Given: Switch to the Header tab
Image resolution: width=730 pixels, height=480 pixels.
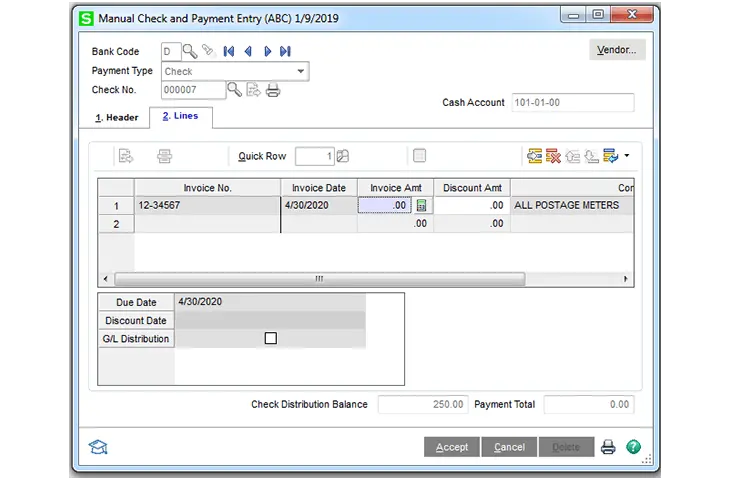Looking at the screenshot, I should click(x=117, y=118).
